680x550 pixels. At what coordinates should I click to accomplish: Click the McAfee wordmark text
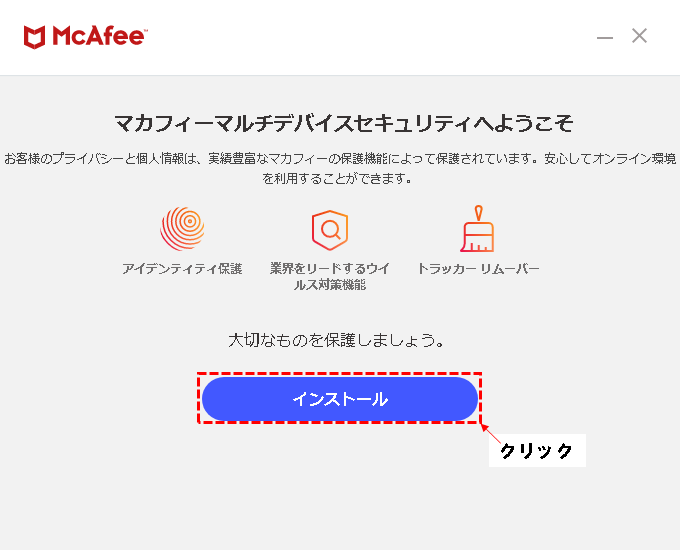(100, 36)
